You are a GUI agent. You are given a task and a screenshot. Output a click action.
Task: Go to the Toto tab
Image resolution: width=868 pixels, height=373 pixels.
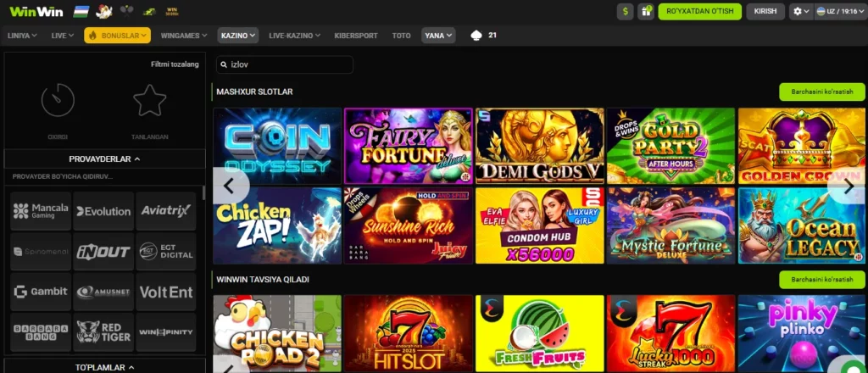pyautogui.click(x=401, y=36)
